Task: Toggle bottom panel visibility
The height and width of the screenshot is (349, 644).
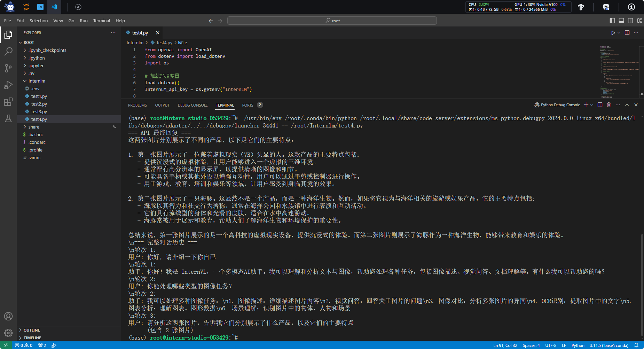Action: pyautogui.click(x=621, y=21)
